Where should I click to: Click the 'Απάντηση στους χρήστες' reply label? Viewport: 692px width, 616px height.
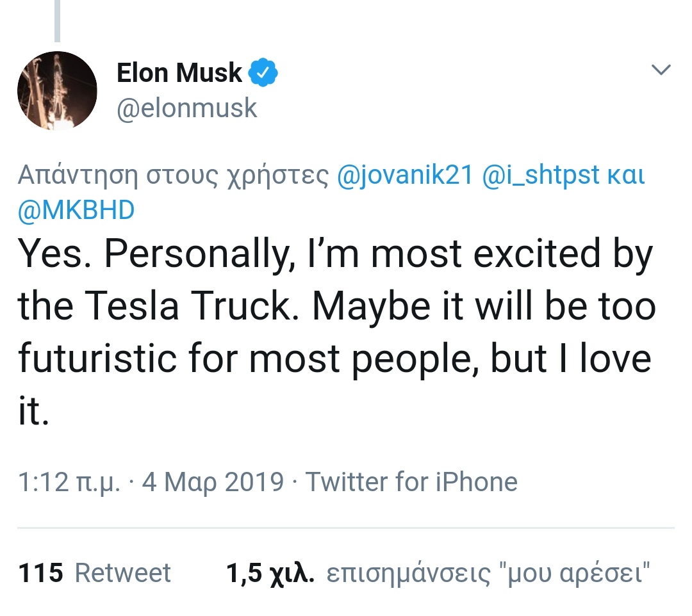click(x=174, y=175)
